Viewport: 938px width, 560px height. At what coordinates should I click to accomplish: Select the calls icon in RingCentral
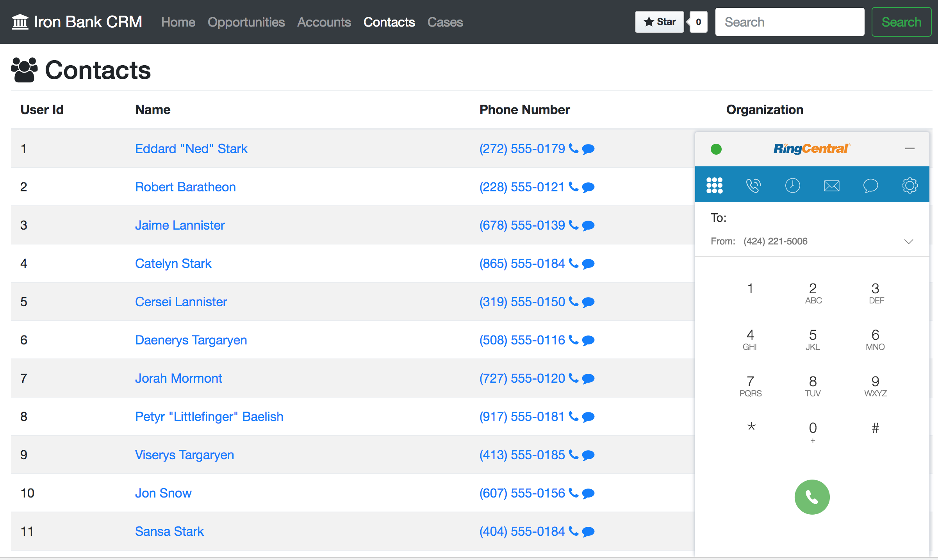(753, 185)
